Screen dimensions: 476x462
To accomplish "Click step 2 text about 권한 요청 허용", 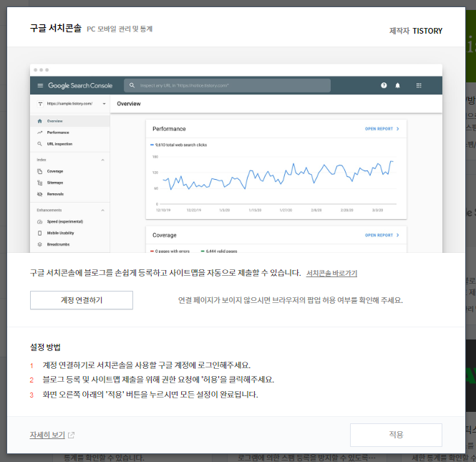I will [x=158, y=380].
